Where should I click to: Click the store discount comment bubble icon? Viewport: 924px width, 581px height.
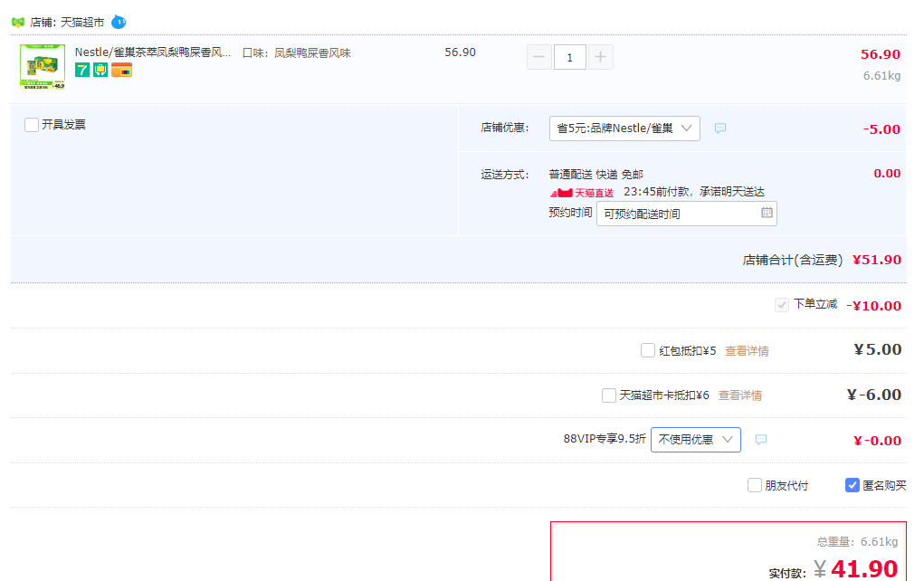720,128
